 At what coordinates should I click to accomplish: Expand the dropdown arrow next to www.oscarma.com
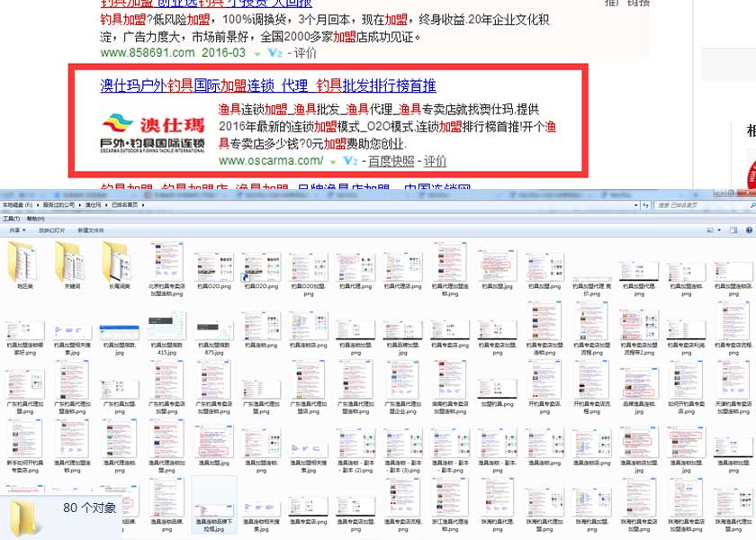pyautogui.click(x=333, y=162)
